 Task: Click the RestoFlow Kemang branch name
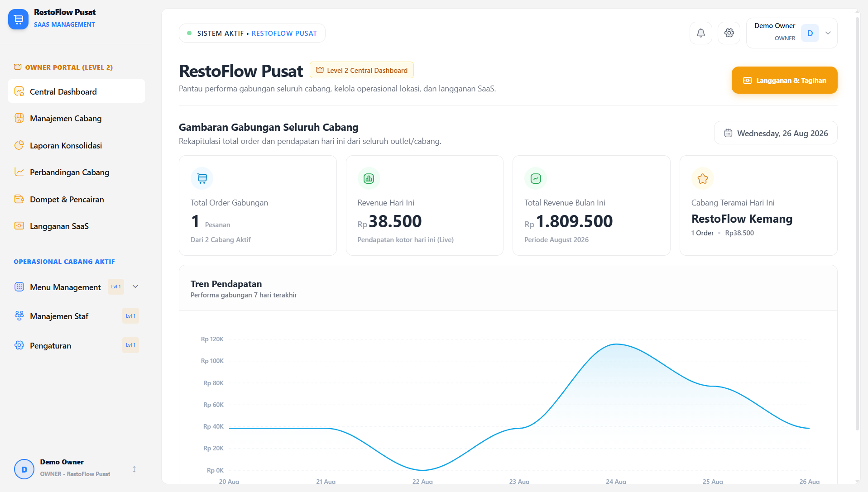tap(742, 219)
